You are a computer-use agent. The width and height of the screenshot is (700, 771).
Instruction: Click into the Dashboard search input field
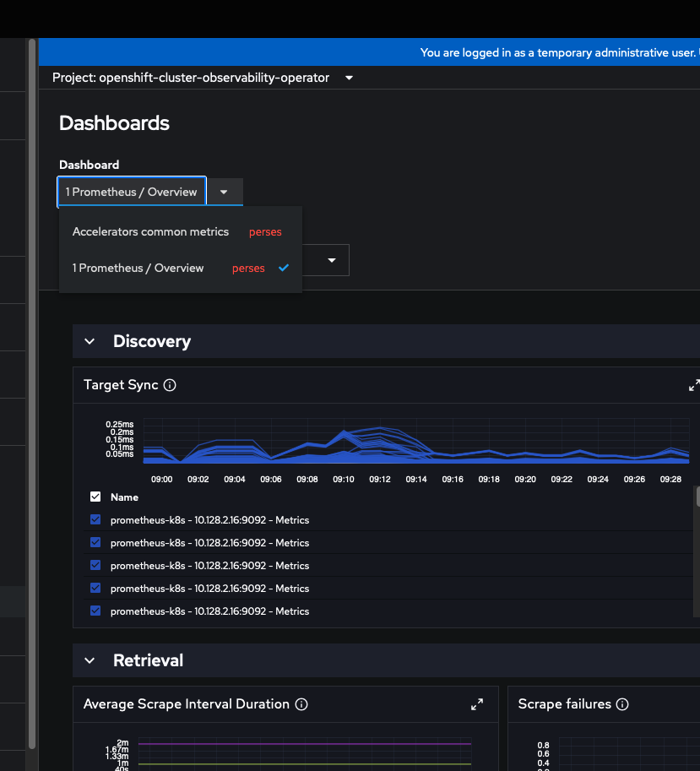[132, 192]
